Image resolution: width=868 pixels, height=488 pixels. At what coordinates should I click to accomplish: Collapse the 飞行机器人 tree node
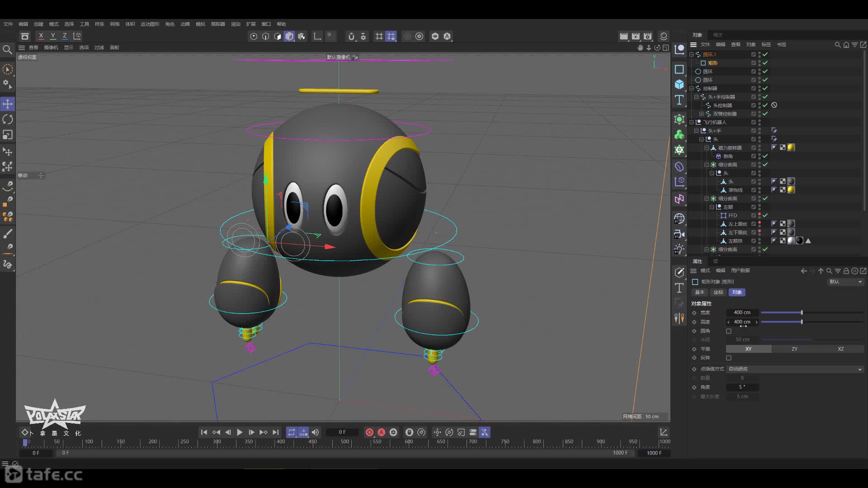click(691, 122)
